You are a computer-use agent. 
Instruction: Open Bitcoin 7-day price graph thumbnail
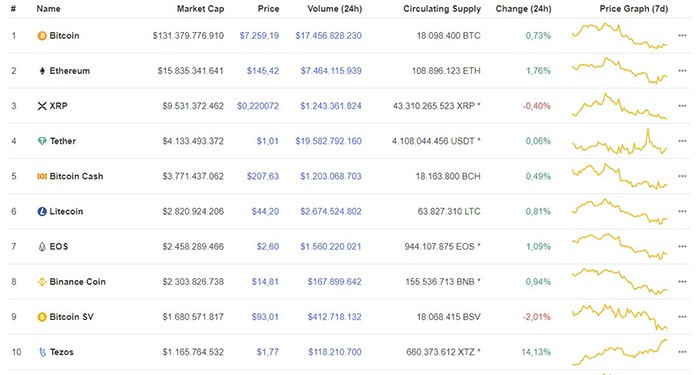pyautogui.click(x=620, y=36)
